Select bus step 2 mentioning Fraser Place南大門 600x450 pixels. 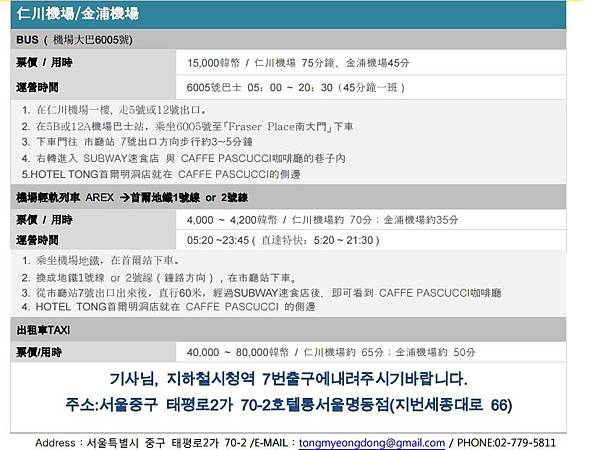click(187, 126)
